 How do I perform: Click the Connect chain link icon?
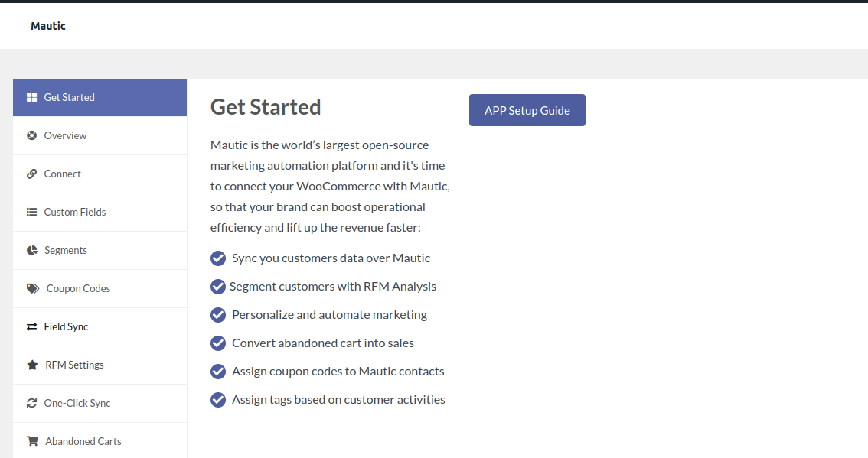click(x=31, y=174)
